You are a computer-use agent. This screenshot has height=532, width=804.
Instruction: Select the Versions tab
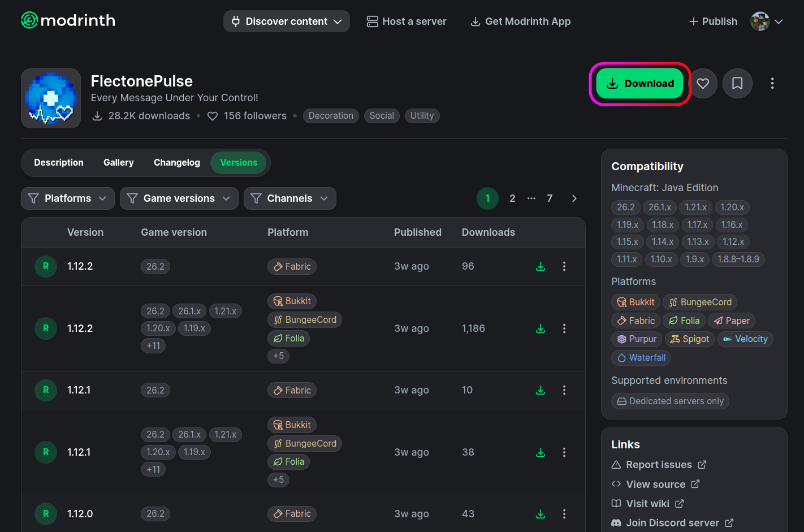coord(239,163)
